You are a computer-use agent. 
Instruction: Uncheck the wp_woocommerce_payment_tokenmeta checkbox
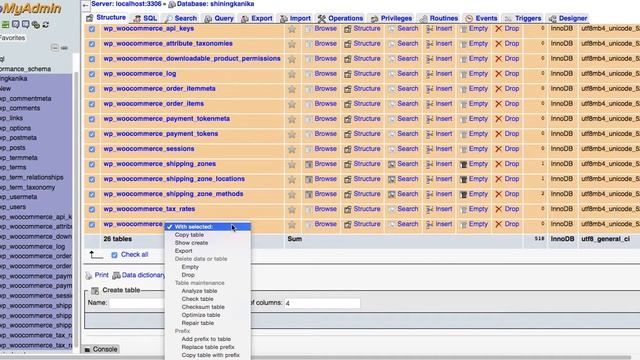coord(92,119)
